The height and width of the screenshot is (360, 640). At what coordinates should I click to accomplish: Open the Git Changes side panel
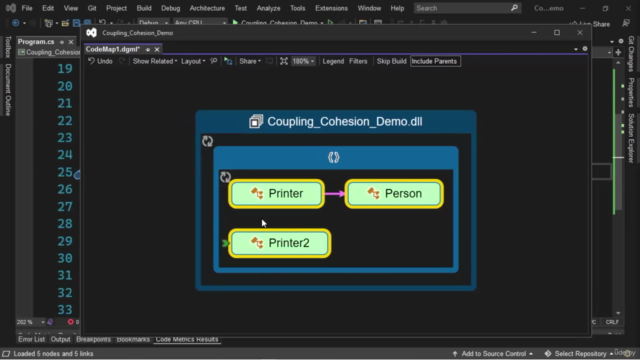click(631, 53)
